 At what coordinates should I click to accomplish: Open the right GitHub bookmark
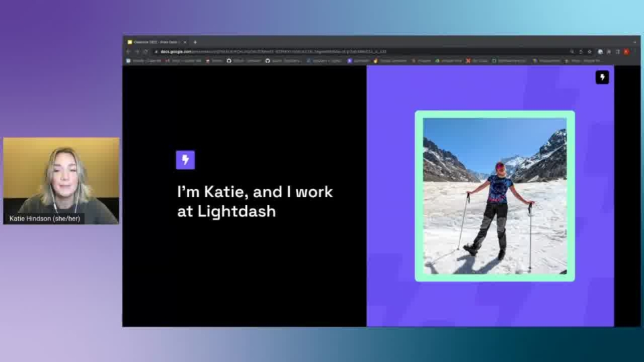coord(283,61)
